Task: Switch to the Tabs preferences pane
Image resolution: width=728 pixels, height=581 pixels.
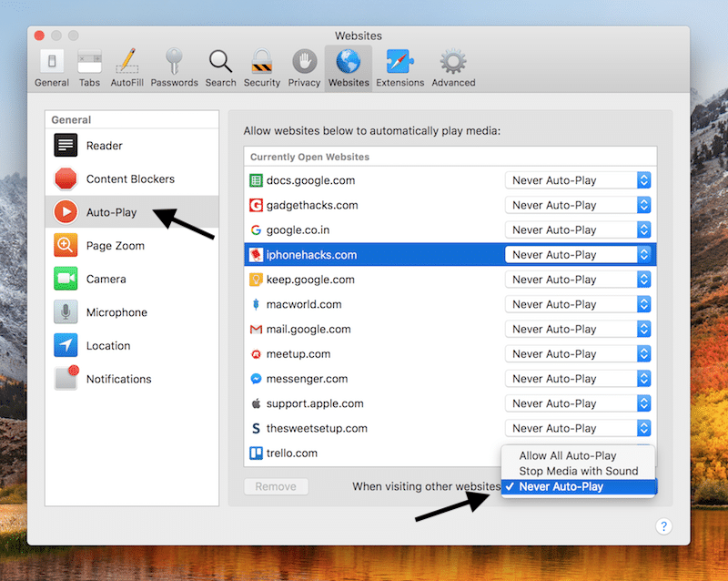Action: (89, 67)
